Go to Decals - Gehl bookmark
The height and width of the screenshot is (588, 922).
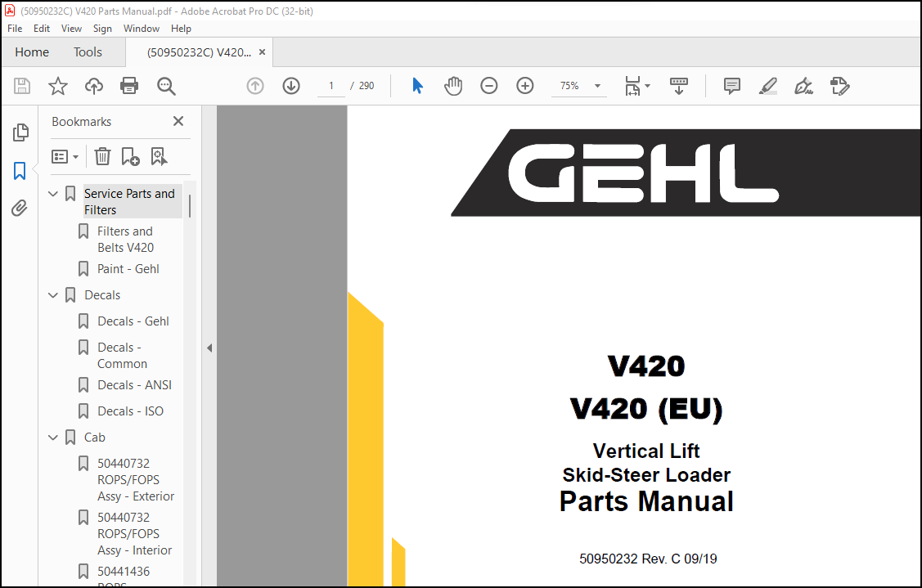pyautogui.click(x=133, y=321)
